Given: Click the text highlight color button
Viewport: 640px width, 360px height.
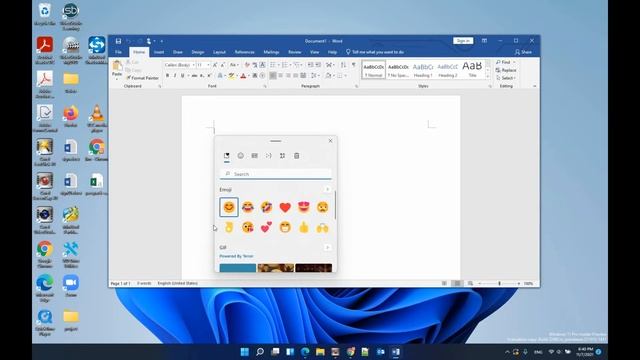Looking at the screenshot, I should tap(231, 76).
